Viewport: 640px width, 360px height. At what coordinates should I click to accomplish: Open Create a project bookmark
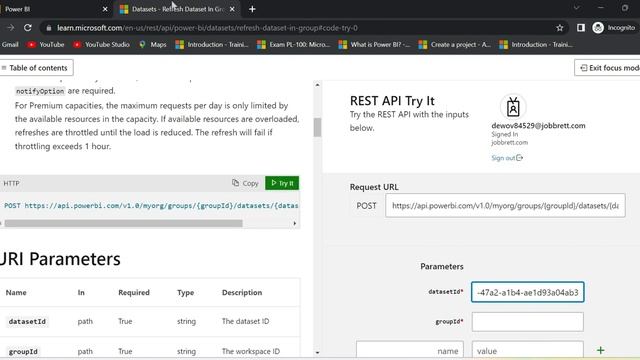tap(455, 44)
